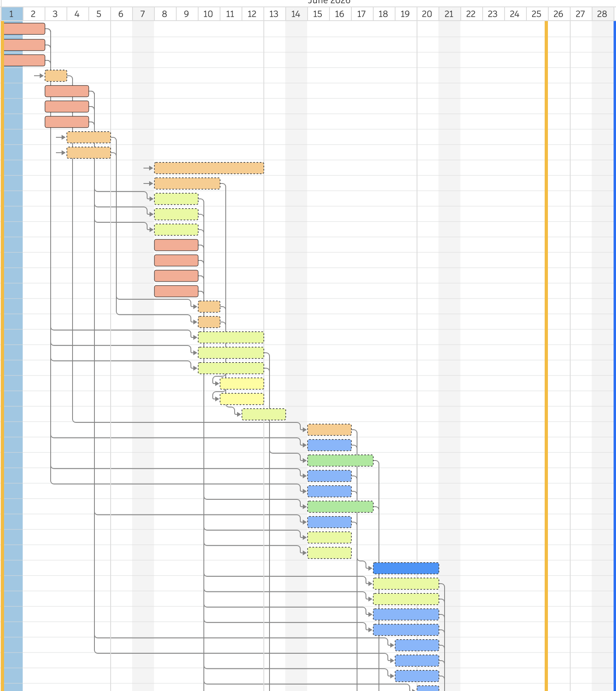Viewport: 616px width, 691px height.
Task: Select day 20 column header
Action: 428,14
